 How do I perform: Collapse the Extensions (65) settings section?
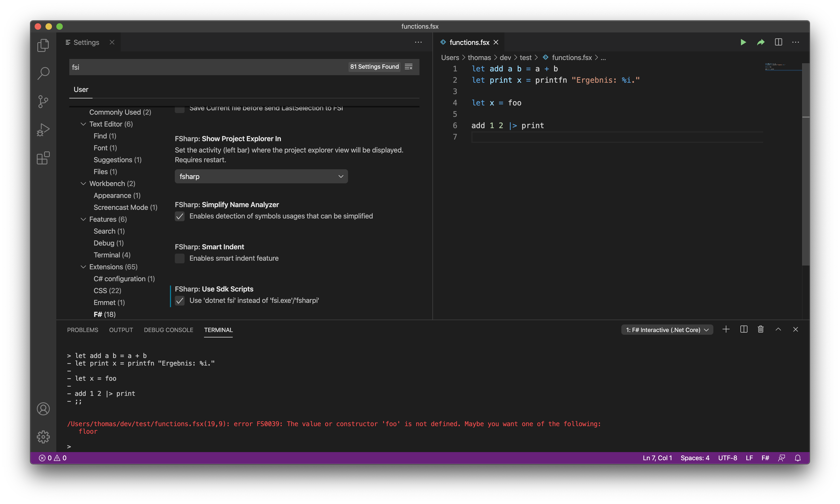(x=83, y=267)
